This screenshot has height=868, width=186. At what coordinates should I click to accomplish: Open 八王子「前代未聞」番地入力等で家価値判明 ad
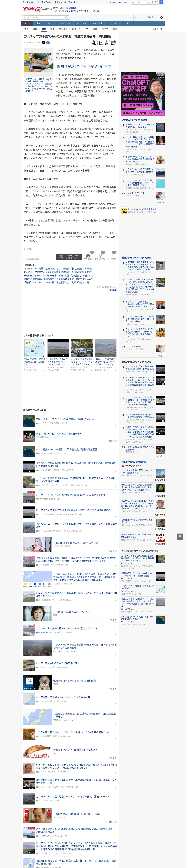59,434
